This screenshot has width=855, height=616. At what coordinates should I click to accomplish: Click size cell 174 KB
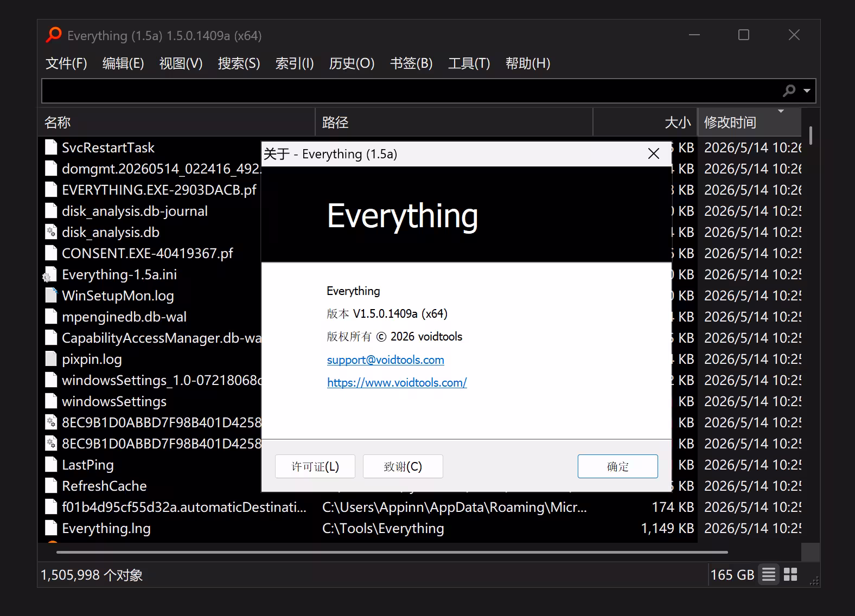[673, 507]
